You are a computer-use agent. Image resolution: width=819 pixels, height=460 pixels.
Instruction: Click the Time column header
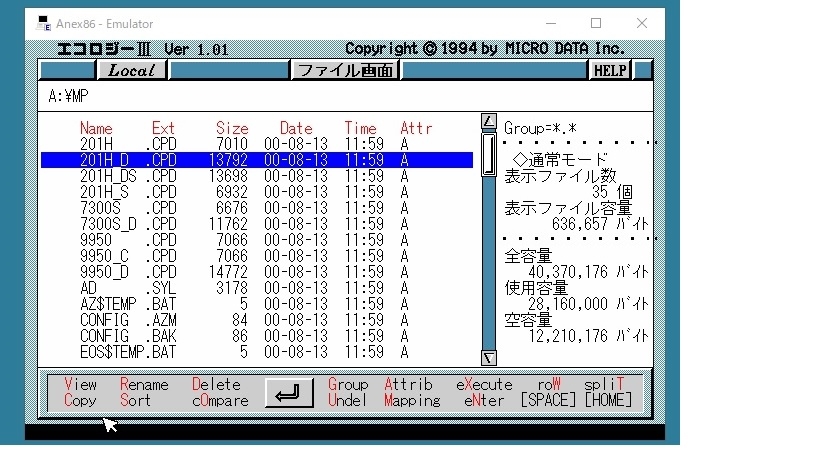(360, 128)
